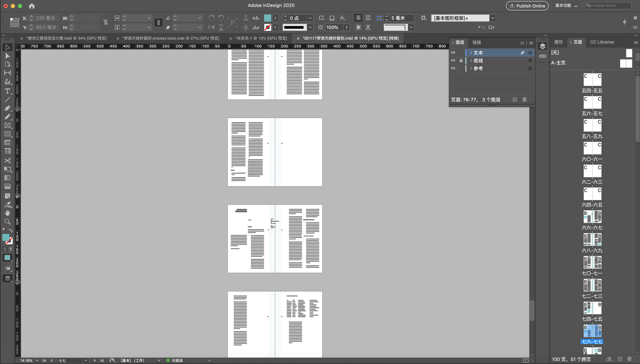Open the zoom level dropdown 14.18%
Screen dimensions: 640x364
pos(37,360)
